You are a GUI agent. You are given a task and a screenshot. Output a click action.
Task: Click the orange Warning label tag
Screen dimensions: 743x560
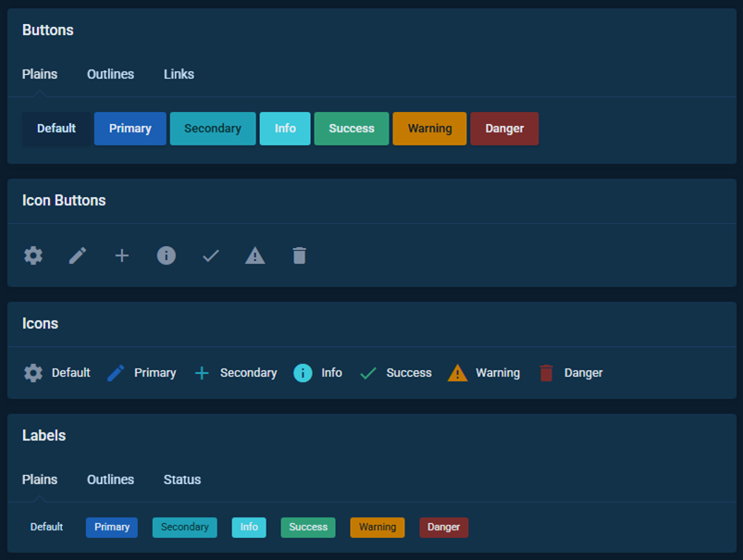pyautogui.click(x=378, y=528)
